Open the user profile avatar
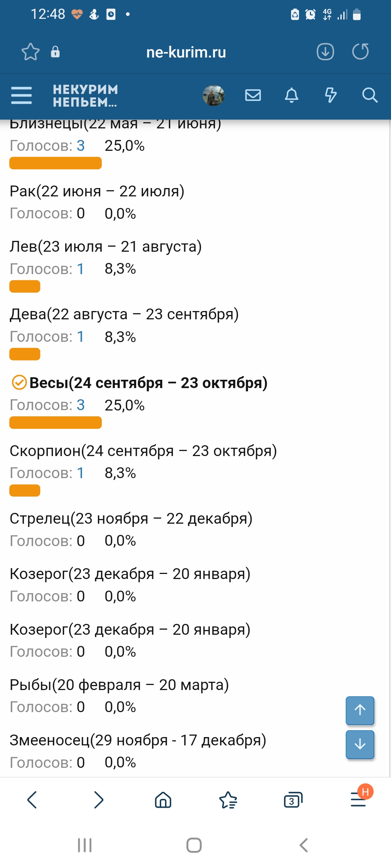The width and height of the screenshot is (391, 868). coord(213,95)
